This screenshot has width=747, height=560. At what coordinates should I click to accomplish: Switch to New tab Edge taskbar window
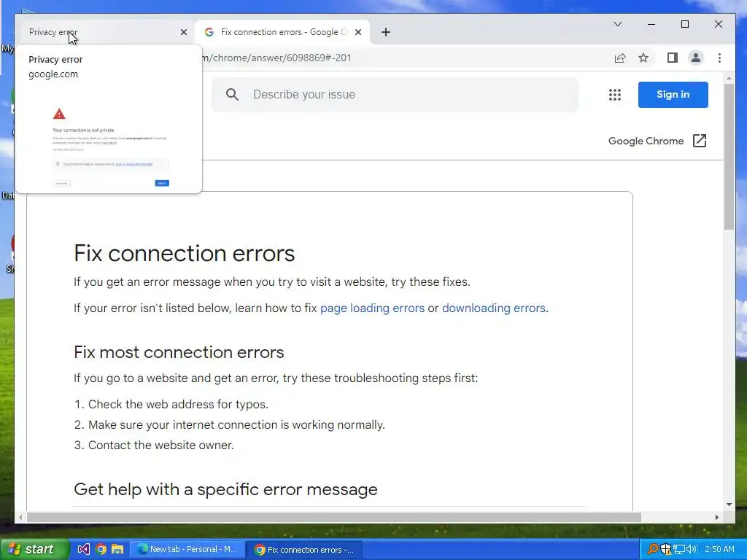point(187,549)
